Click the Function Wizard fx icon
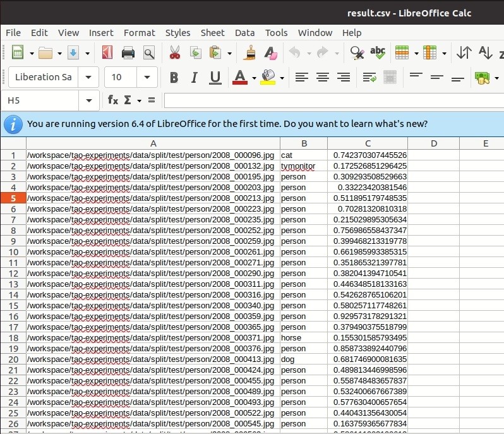The image size is (504, 434). point(113,100)
